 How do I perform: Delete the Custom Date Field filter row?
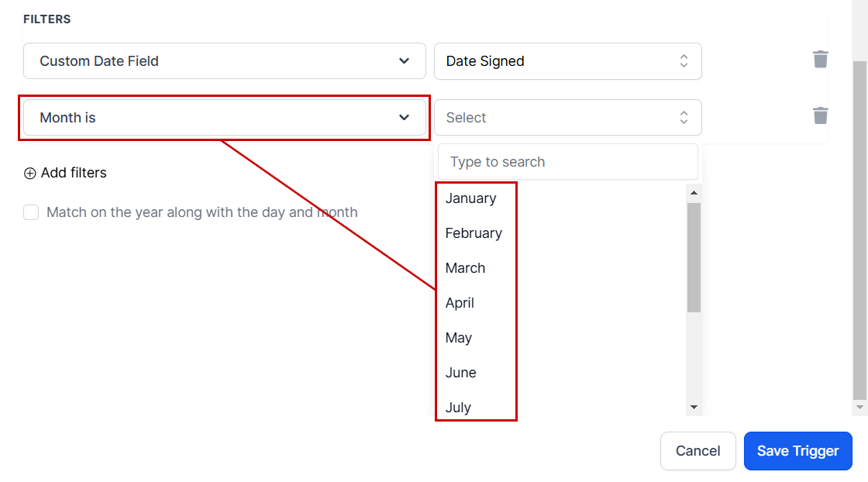(x=820, y=60)
